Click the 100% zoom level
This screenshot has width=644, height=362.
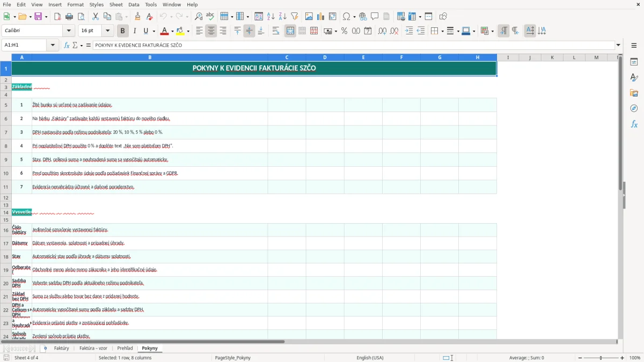635,358
